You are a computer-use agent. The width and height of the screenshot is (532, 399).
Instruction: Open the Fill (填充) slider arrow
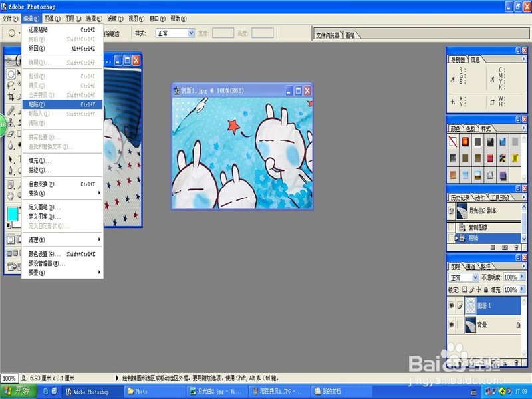(x=522, y=289)
